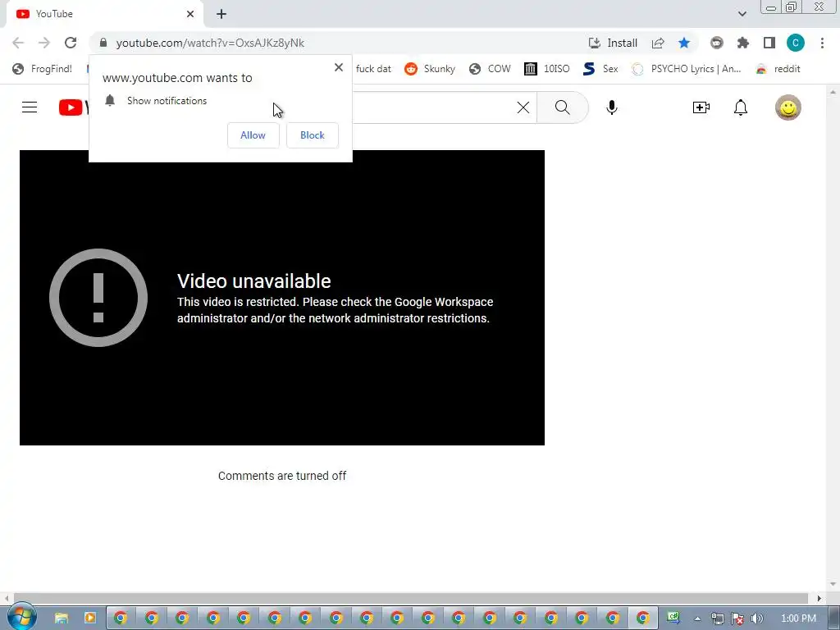840x630 pixels.
Task: Click the horizontal scrollbar track
Action: point(412,598)
